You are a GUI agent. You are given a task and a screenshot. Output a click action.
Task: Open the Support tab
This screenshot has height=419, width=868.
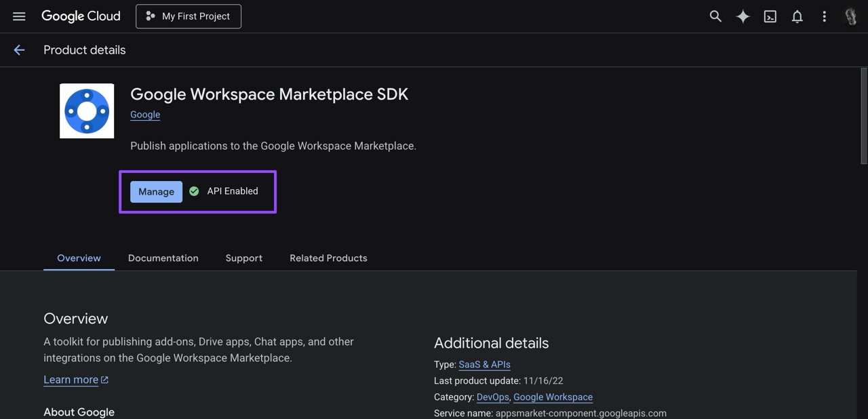243,258
